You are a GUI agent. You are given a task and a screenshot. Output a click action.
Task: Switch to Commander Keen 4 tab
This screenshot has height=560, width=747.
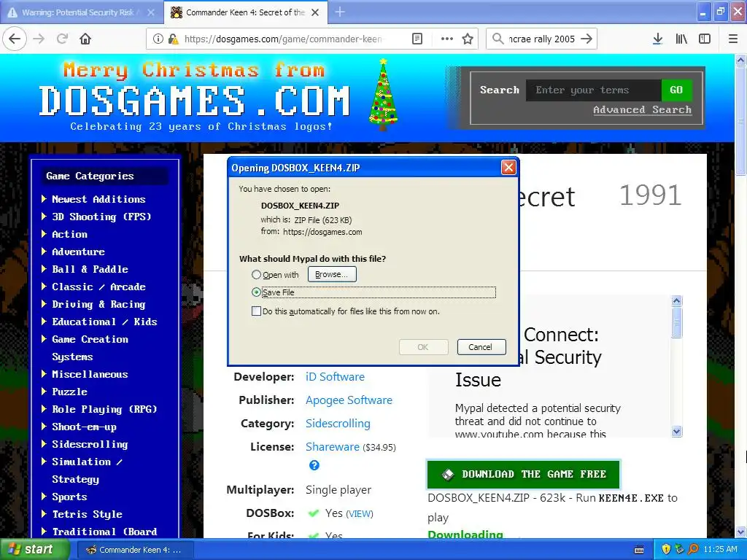tap(245, 12)
